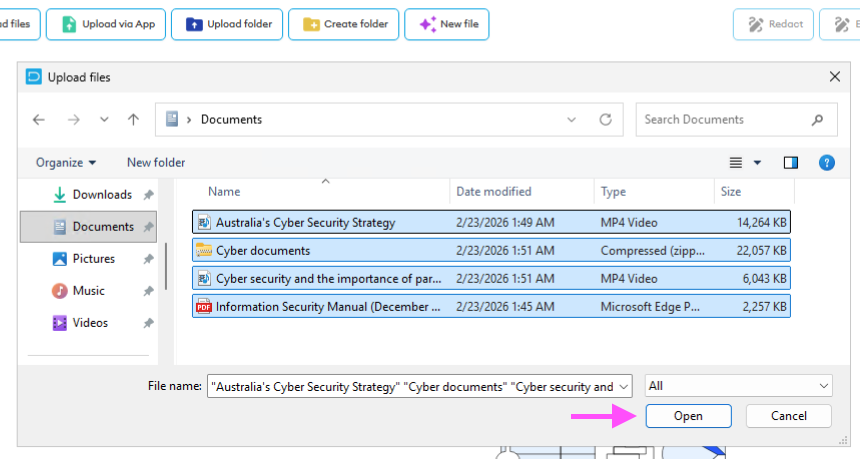Screen dimensions: 860x459
Task: Click the pin icon beside Pictures
Action: pyautogui.click(x=148, y=259)
